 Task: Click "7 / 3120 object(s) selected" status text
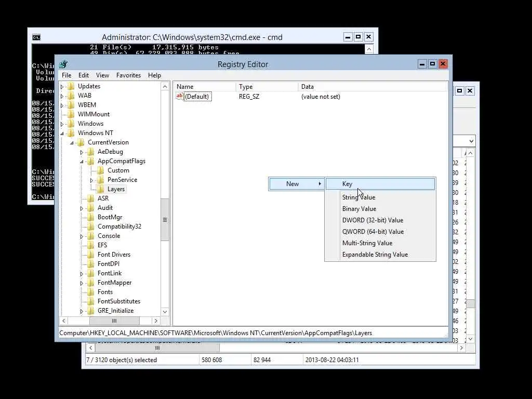122,360
